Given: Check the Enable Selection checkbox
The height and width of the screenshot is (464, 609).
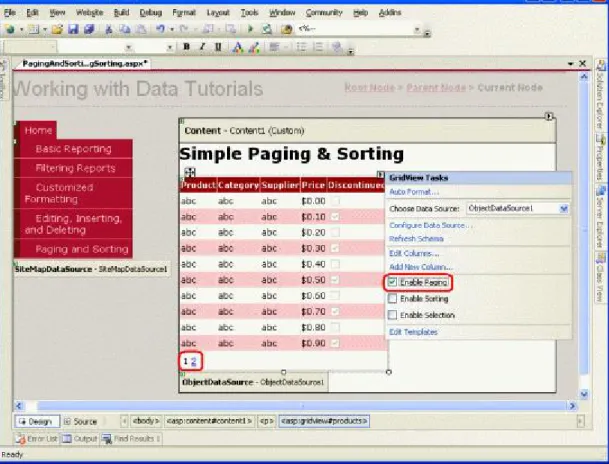Looking at the screenshot, I should (x=392, y=315).
